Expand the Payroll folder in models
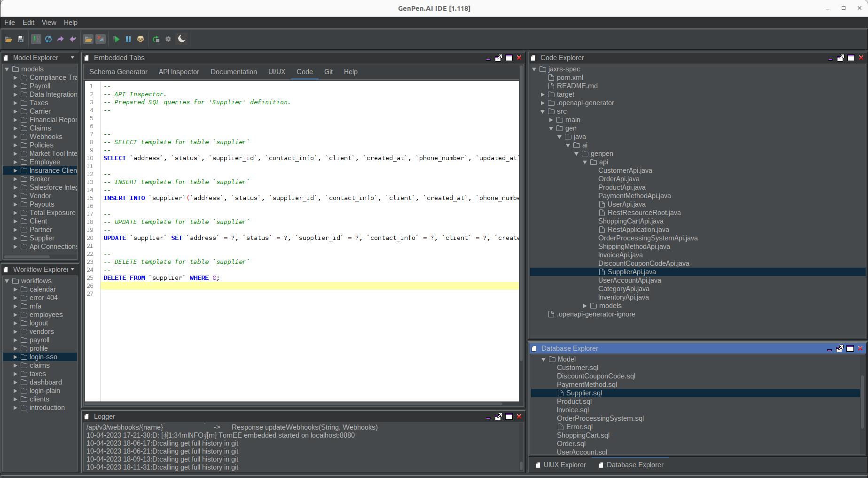The width and height of the screenshot is (868, 478). 16,86
